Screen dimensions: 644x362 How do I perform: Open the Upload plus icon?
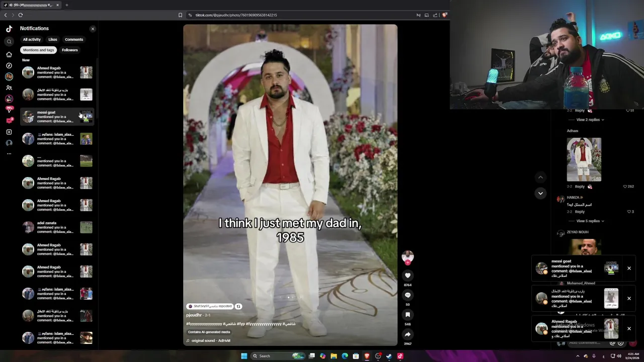click(9, 132)
